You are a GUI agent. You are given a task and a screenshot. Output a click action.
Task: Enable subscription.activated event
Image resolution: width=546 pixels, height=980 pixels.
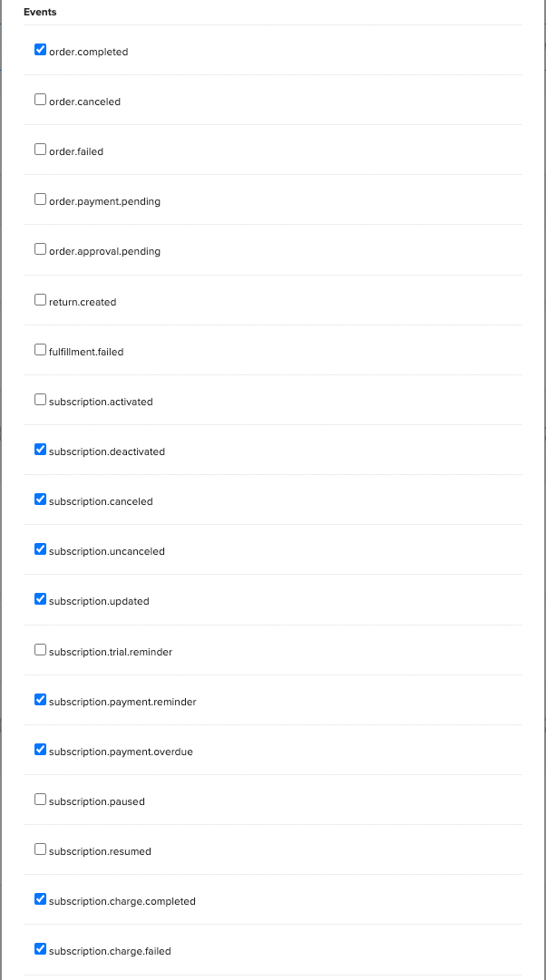(x=40, y=400)
